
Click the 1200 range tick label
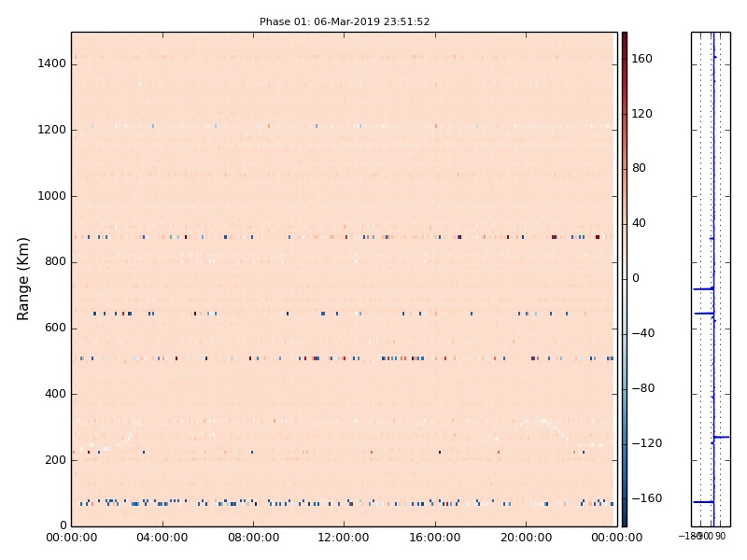click(x=52, y=130)
